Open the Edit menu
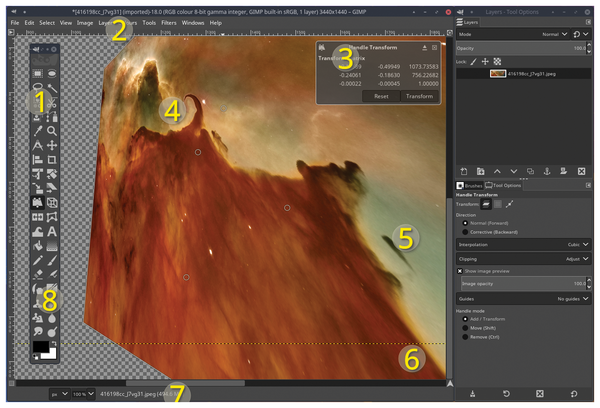This screenshot has width=600, height=408. (29, 23)
